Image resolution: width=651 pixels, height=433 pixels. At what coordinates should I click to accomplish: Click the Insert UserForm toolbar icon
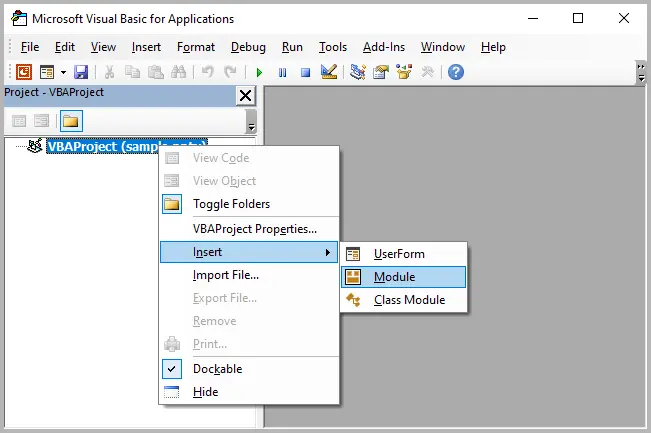pos(46,72)
